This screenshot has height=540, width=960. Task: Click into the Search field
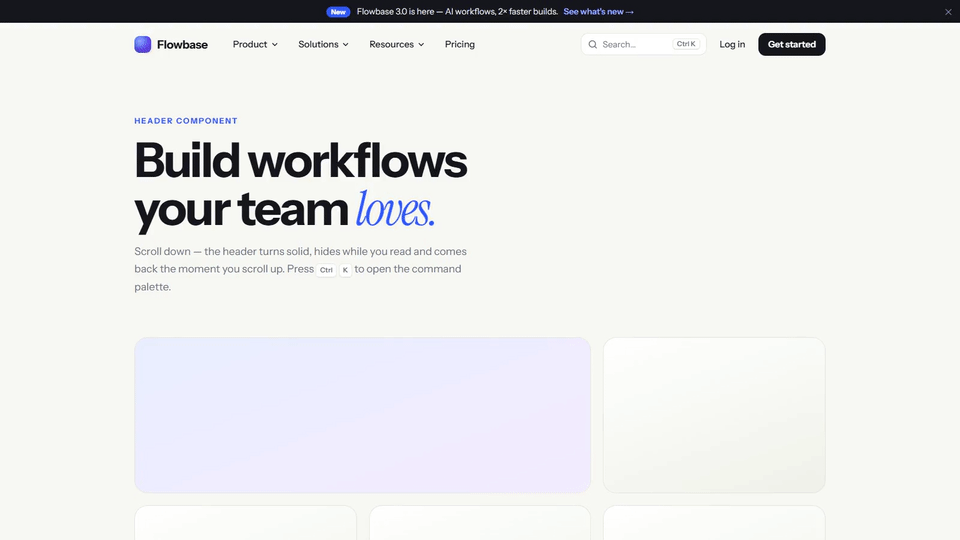643,44
